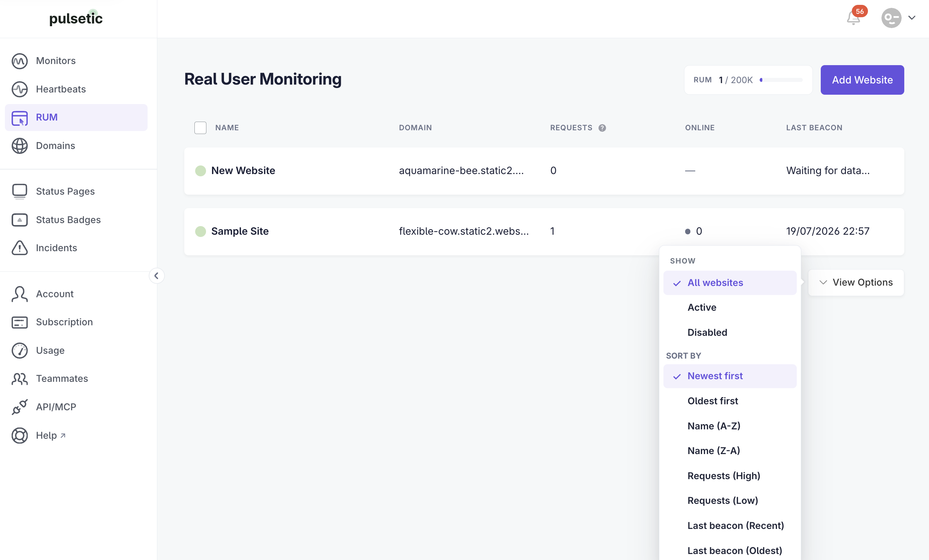Select All websites filter option
The image size is (929, 560).
click(x=730, y=283)
